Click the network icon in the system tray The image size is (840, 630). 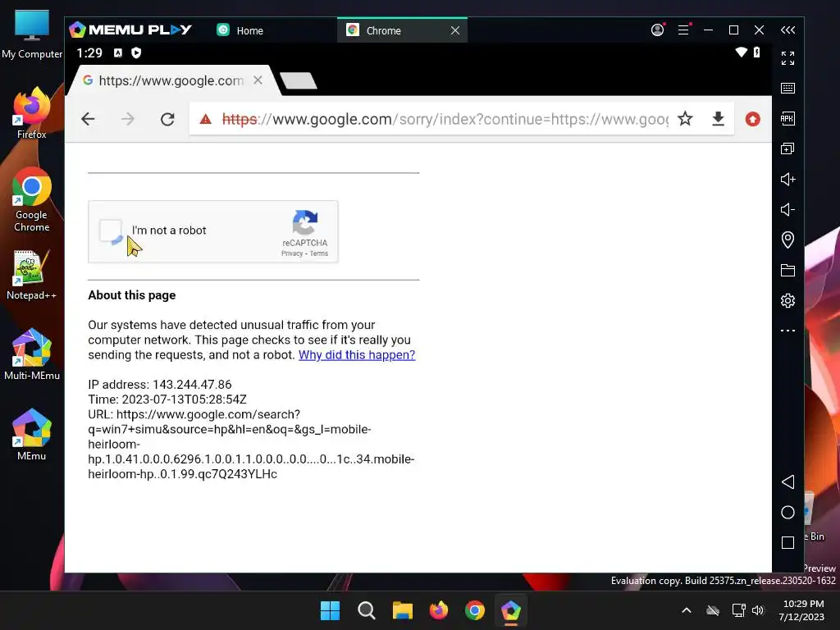[738, 610]
